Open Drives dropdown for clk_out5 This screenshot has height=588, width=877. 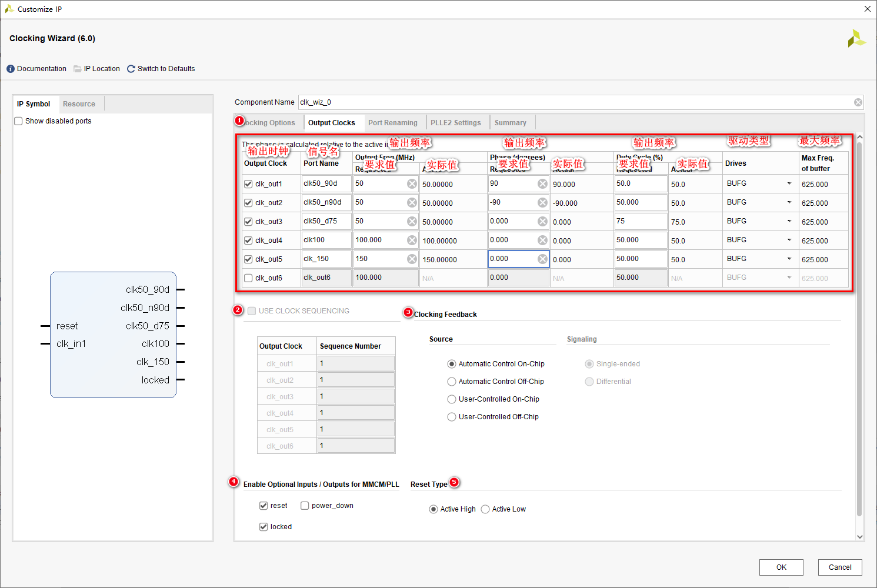click(789, 259)
